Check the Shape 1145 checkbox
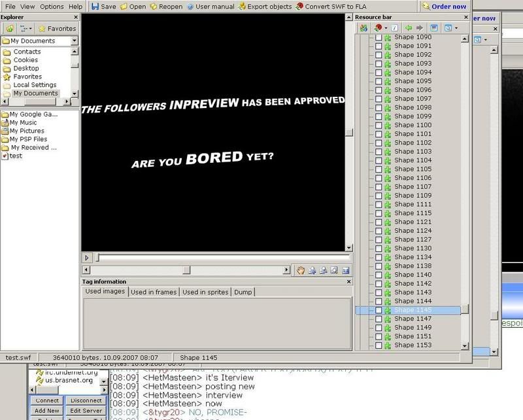This screenshot has height=420, width=523. (378, 310)
